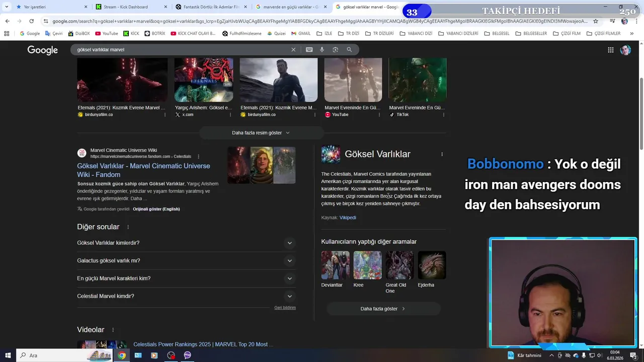The height and width of the screenshot is (362, 644).
Task: Open the YouTube bookmark
Action: (x=107, y=34)
